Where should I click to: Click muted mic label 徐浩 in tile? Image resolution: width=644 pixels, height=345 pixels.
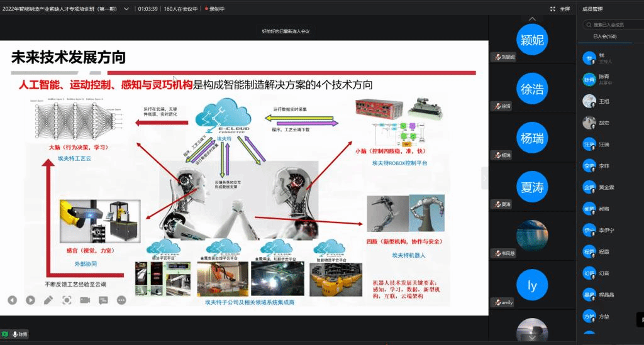pyautogui.click(x=501, y=106)
